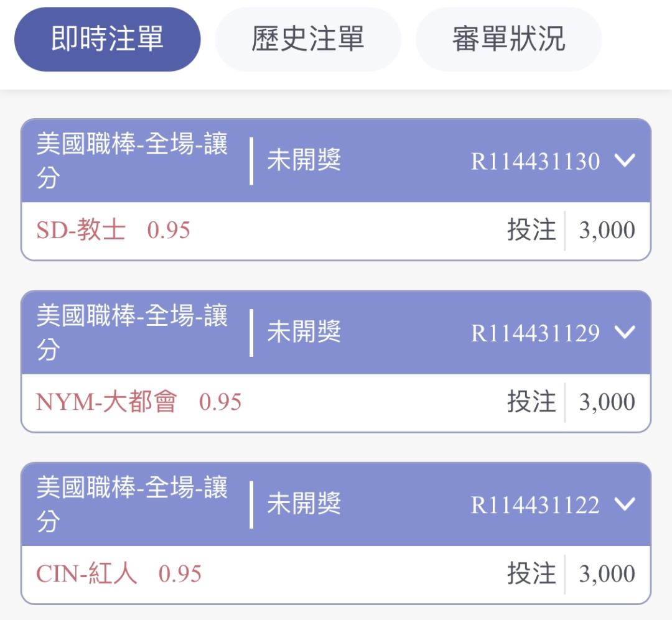
Task: Select the NYM-大都會 bet selection
Action: (x=106, y=402)
